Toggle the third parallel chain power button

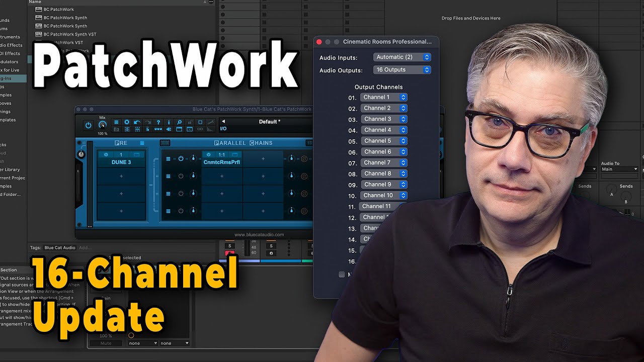(181, 194)
